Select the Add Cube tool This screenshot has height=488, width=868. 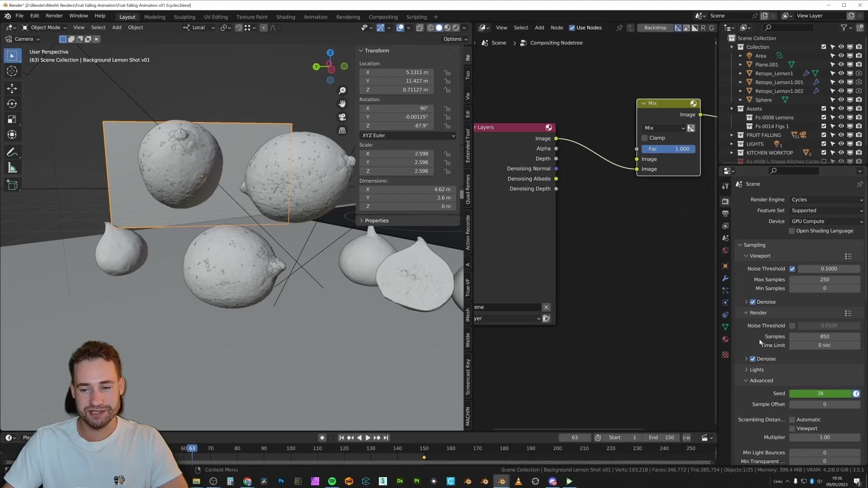[x=12, y=185]
